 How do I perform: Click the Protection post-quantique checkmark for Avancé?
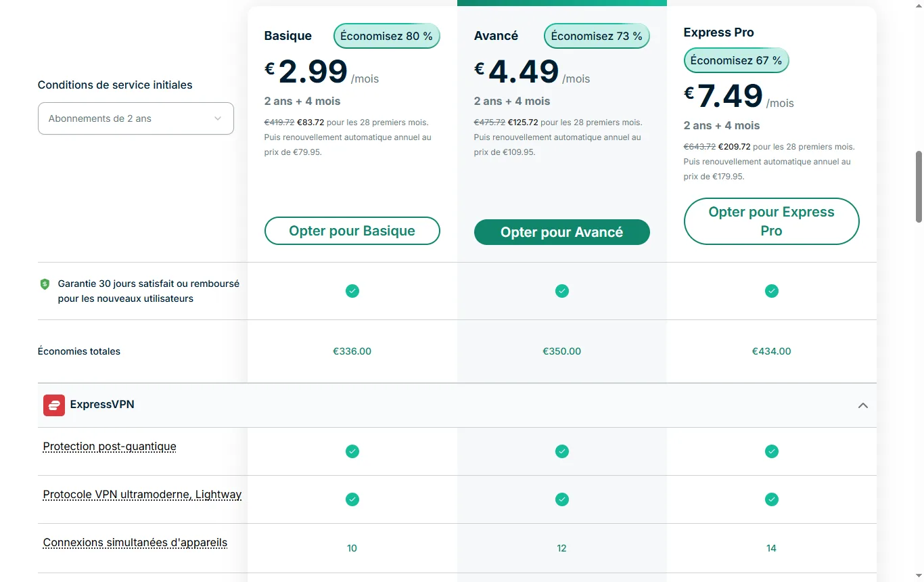[x=562, y=451]
